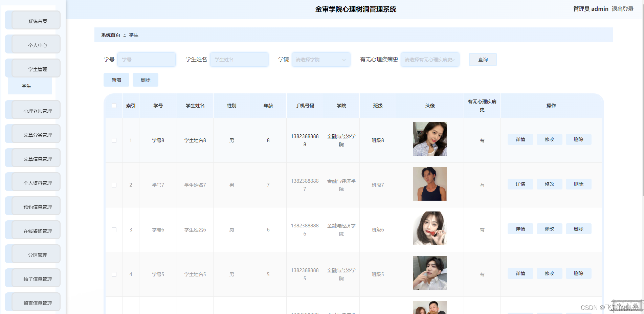Click the 学生姓名7 cell
The height and width of the screenshot is (314, 644).
pyautogui.click(x=195, y=185)
